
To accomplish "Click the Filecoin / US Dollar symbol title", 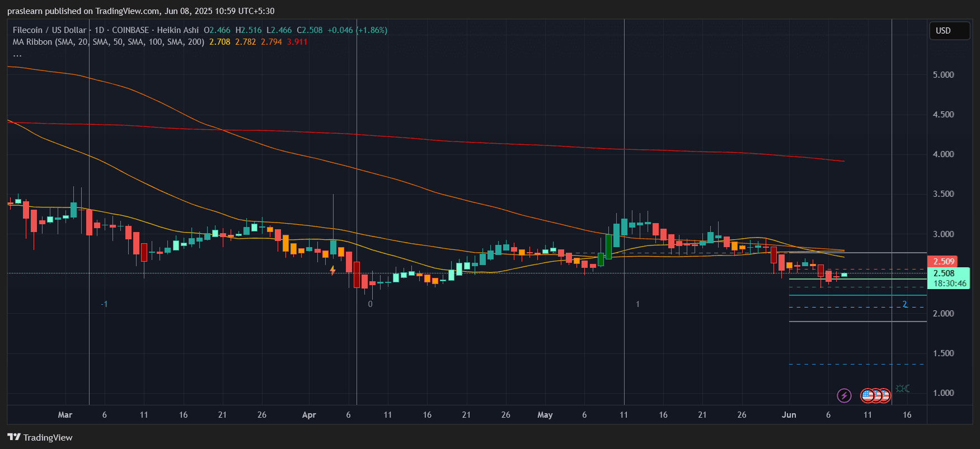I will (x=49, y=30).
